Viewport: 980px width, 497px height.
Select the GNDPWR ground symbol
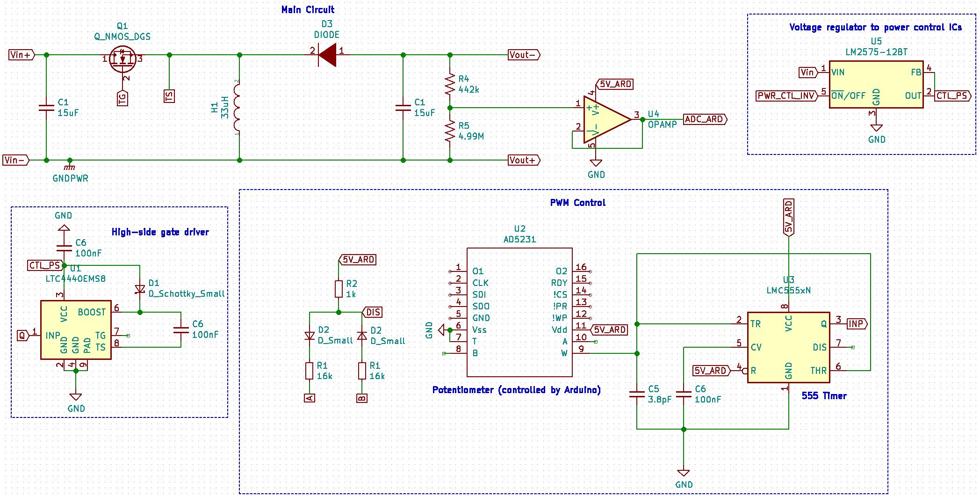pyautogui.click(x=70, y=165)
